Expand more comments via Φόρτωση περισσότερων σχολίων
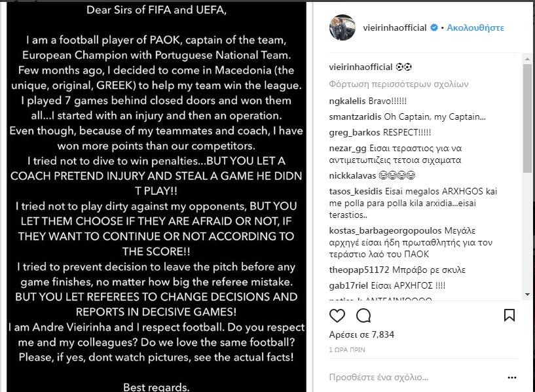Viewport: 535px width, 392px height. tap(397, 84)
